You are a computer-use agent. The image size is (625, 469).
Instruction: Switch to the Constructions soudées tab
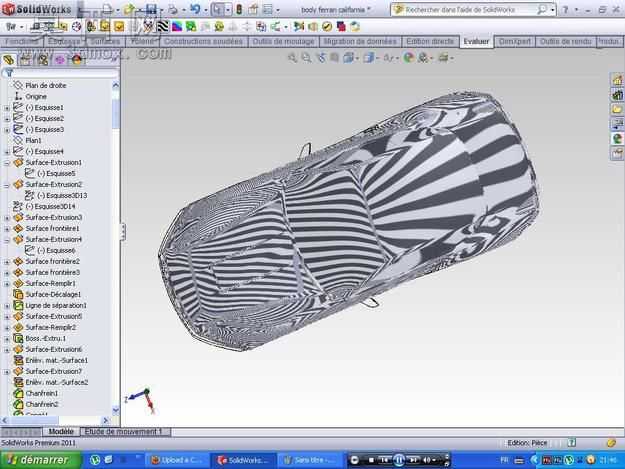(x=203, y=41)
